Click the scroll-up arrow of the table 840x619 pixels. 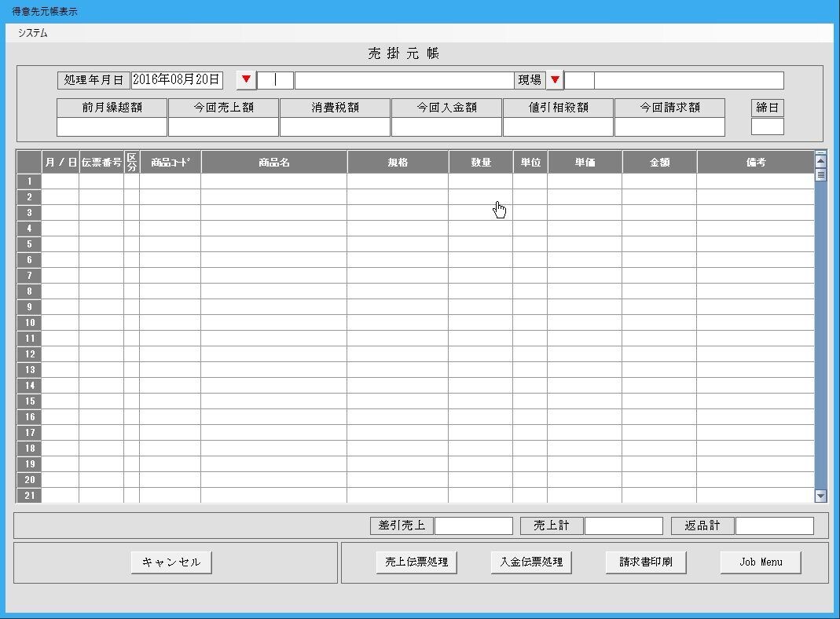pyautogui.click(x=820, y=160)
